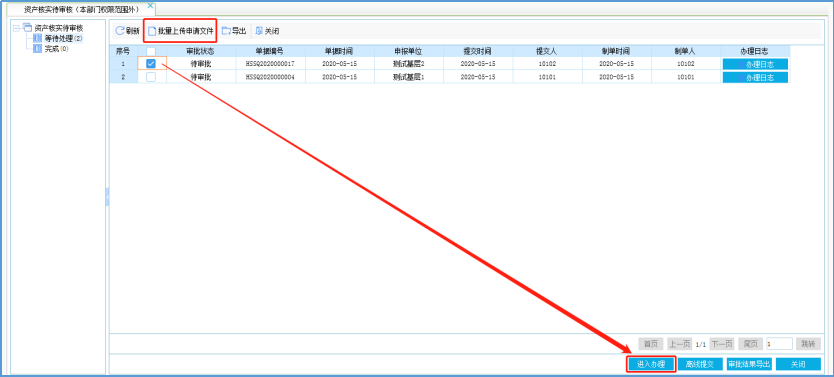Click the page number input field
Screen dimensions: 834x377
point(779,344)
